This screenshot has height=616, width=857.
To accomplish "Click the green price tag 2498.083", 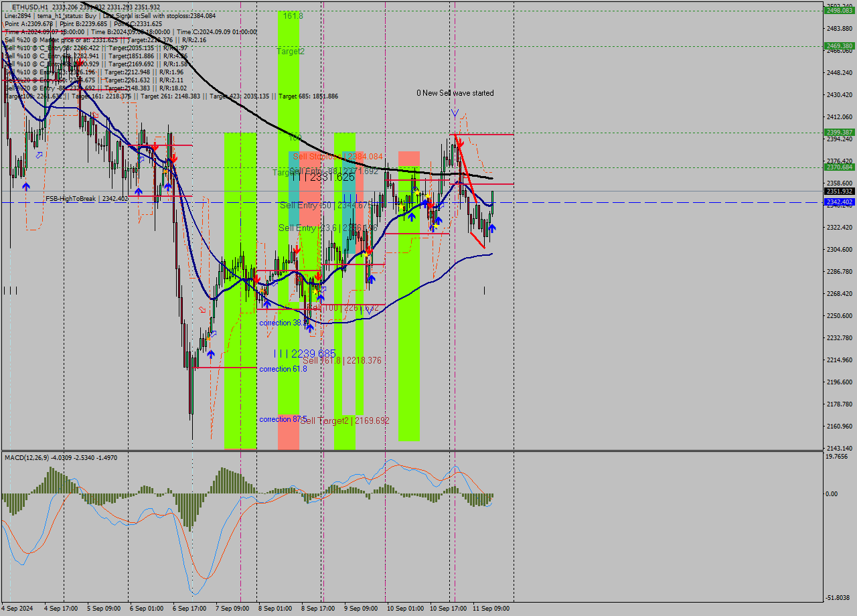I will (839, 10).
